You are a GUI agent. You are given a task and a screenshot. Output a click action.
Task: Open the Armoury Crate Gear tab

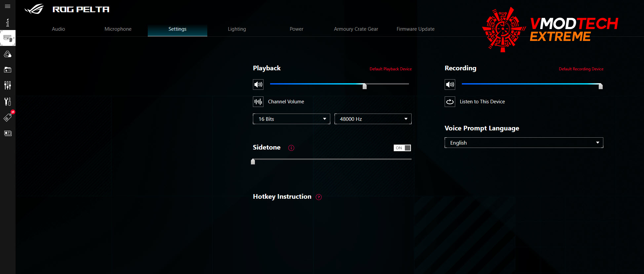356,29
